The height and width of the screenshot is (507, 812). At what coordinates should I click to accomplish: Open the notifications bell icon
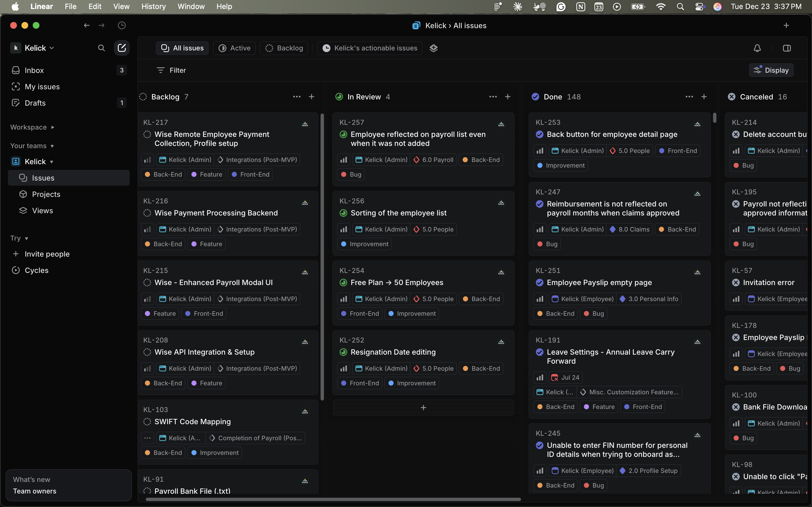click(x=757, y=48)
